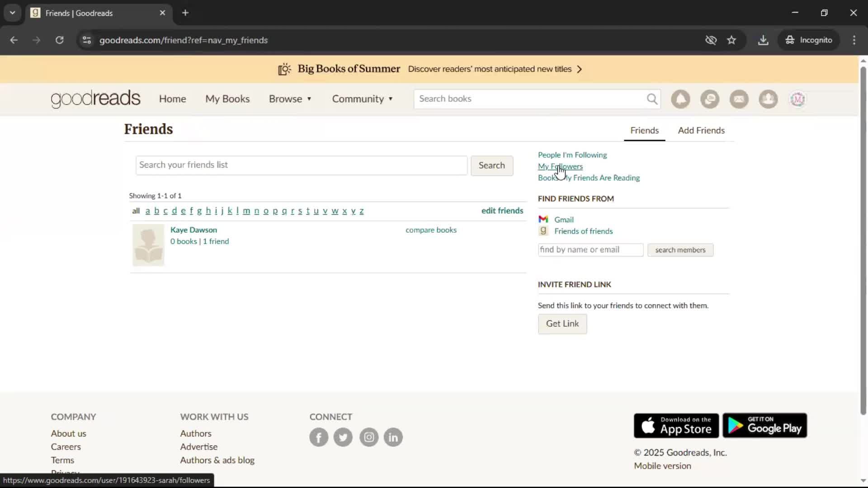The width and height of the screenshot is (868, 488).
Task: Open the notifications bell icon
Action: [680, 99]
